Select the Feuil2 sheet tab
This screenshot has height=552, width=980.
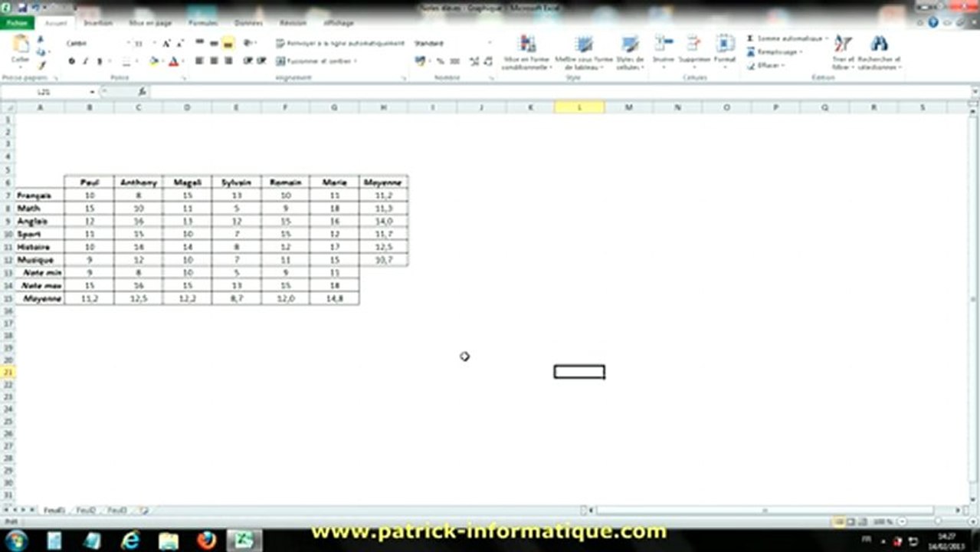86,510
